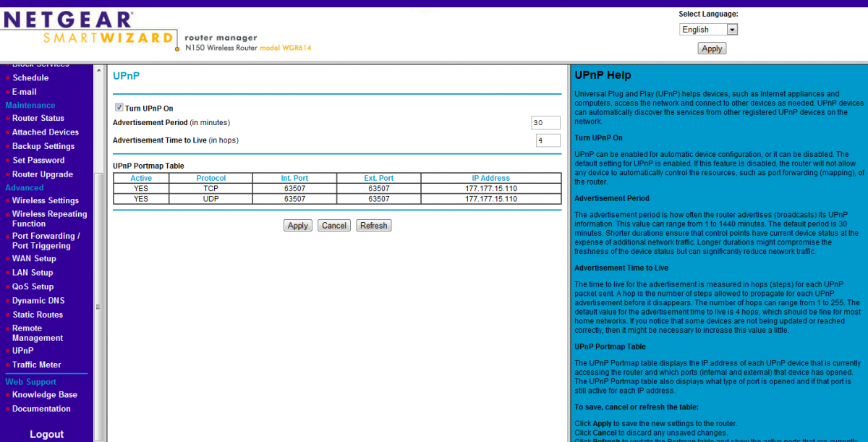Click the Advertisement Period input field
868x442 pixels.
point(545,123)
